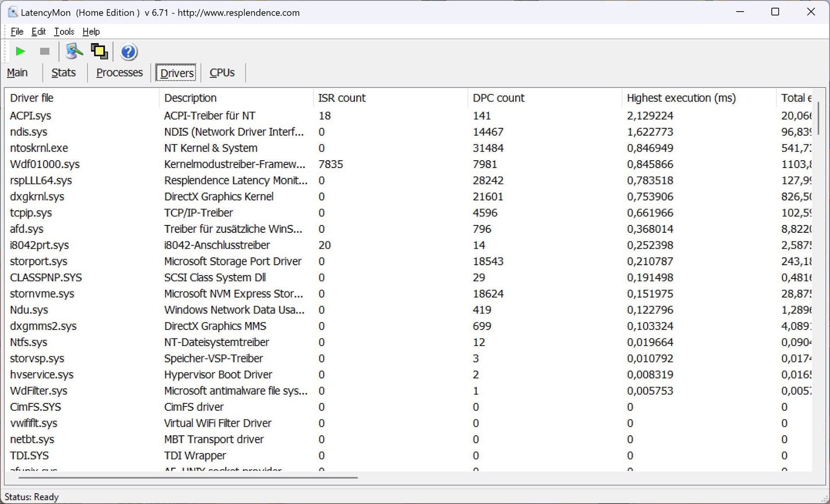Click the overlapping yellow squares toolbar icon

tap(99, 51)
